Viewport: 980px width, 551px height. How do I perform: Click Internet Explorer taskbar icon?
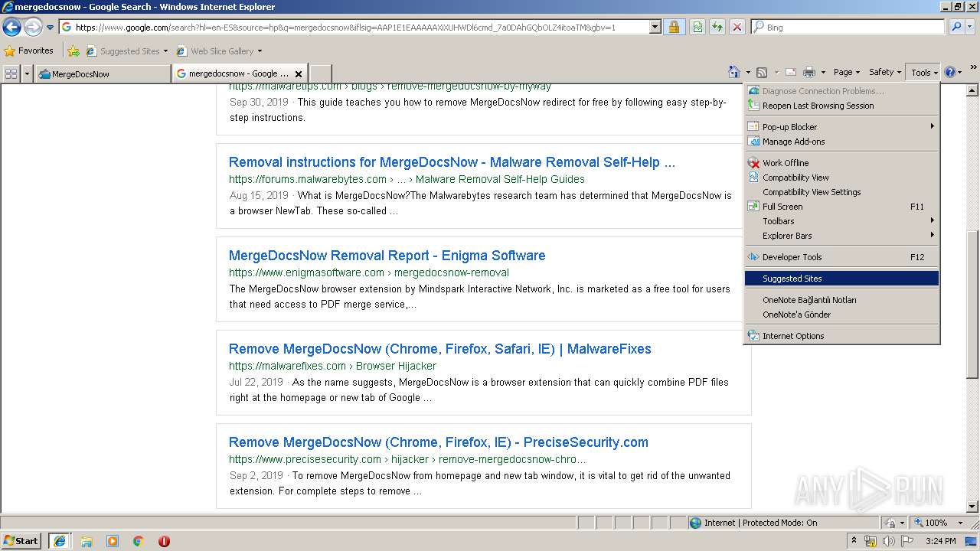(59, 540)
